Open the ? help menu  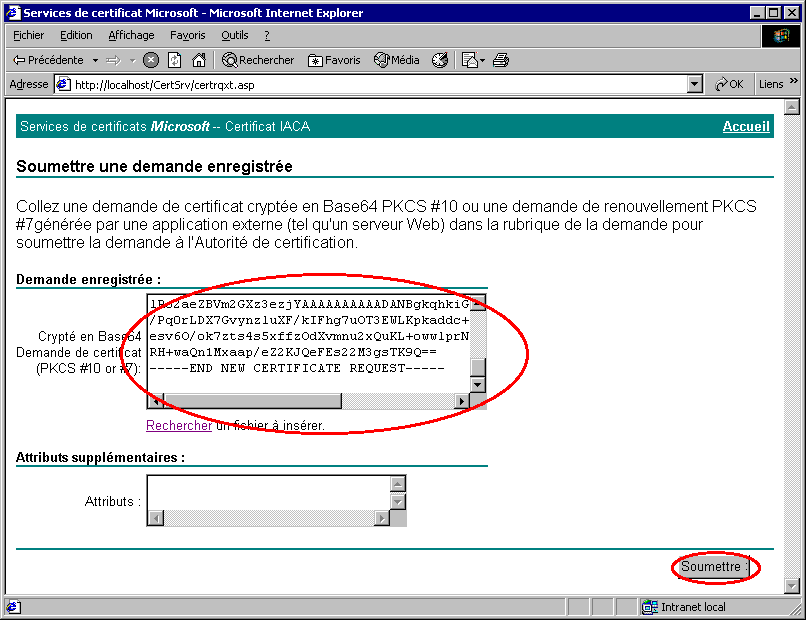(x=267, y=35)
